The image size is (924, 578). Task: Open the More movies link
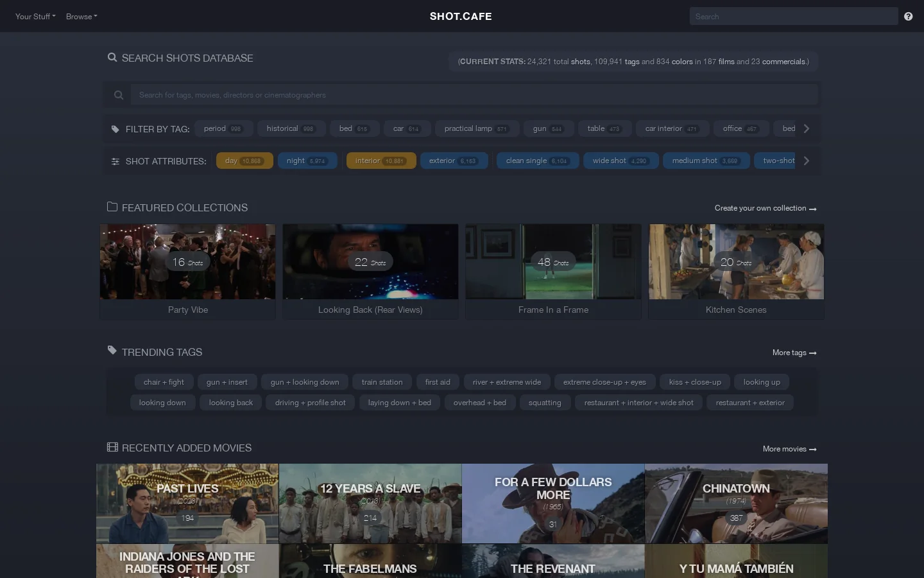790,449
